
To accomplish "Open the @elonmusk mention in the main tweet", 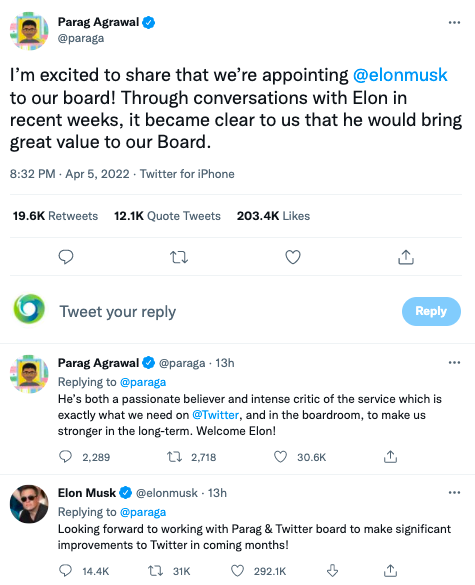I will pos(400,75).
